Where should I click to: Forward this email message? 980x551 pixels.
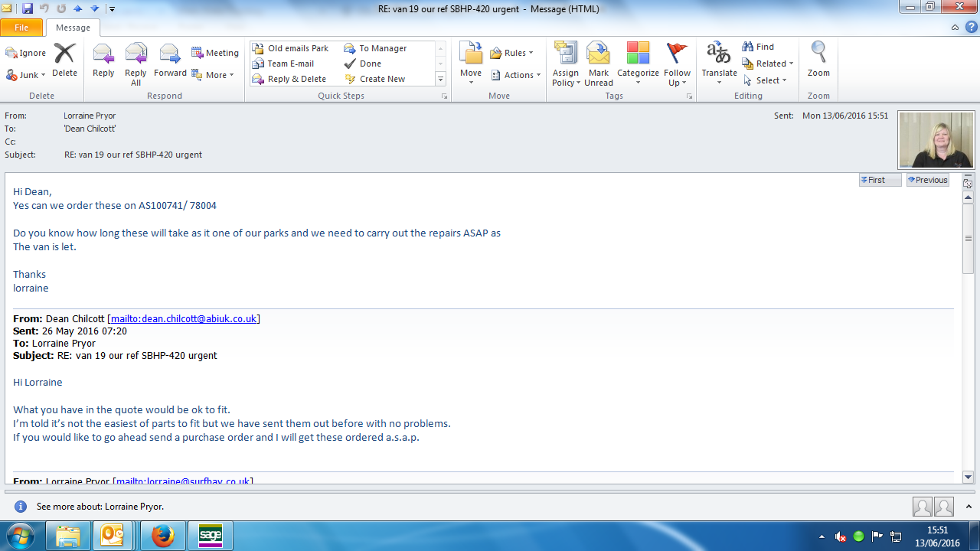click(170, 60)
